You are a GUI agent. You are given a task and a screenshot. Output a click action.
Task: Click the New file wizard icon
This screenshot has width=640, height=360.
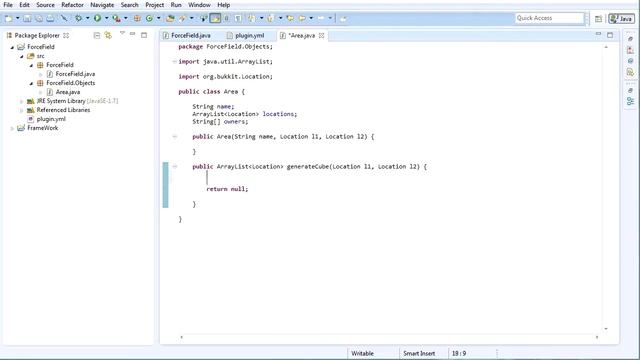coord(9,18)
